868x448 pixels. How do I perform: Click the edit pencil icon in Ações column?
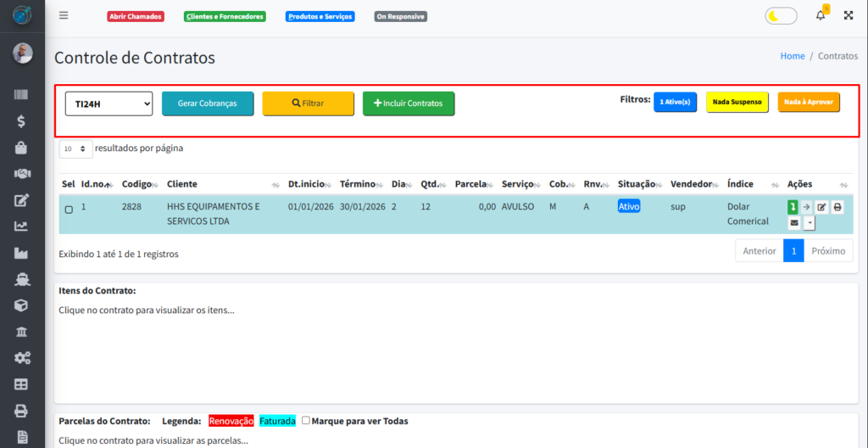pyautogui.click(x=821, y=207)
